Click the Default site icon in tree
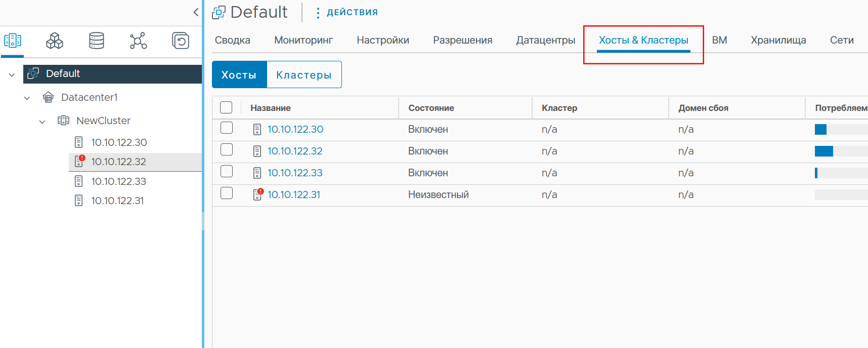Screen dimensions: 868x348 (x=33, y=73)
